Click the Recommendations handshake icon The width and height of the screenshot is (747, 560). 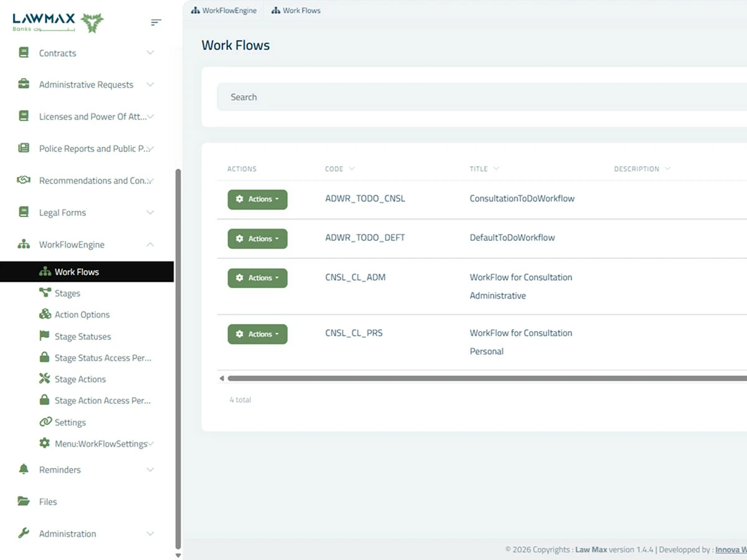[24, 180]
